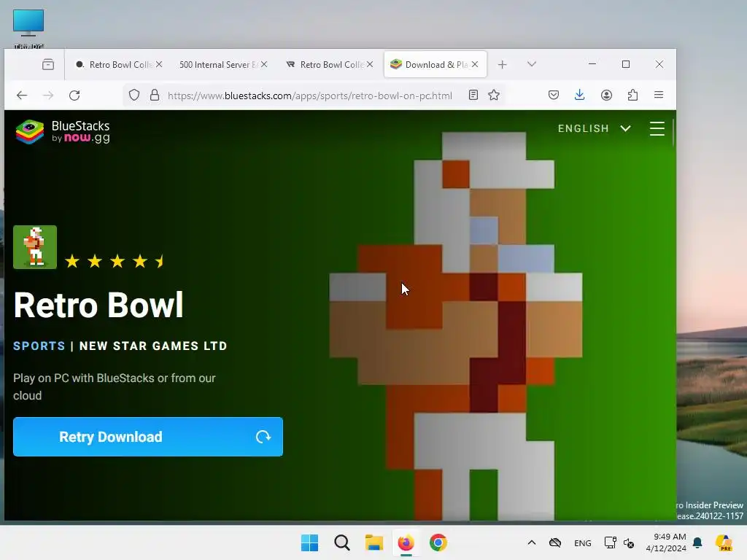
Task: Open the Firefox downloads panel
Action: click(x=580, y=96)
